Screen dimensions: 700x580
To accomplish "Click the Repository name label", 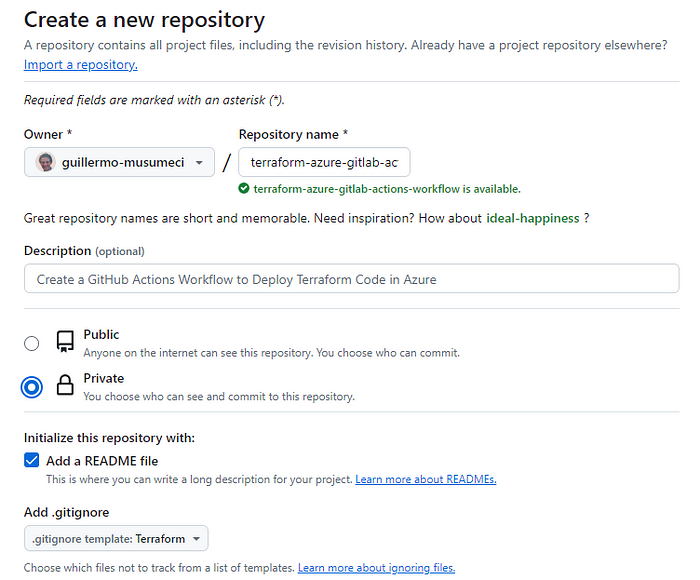I will click(293, 134).
